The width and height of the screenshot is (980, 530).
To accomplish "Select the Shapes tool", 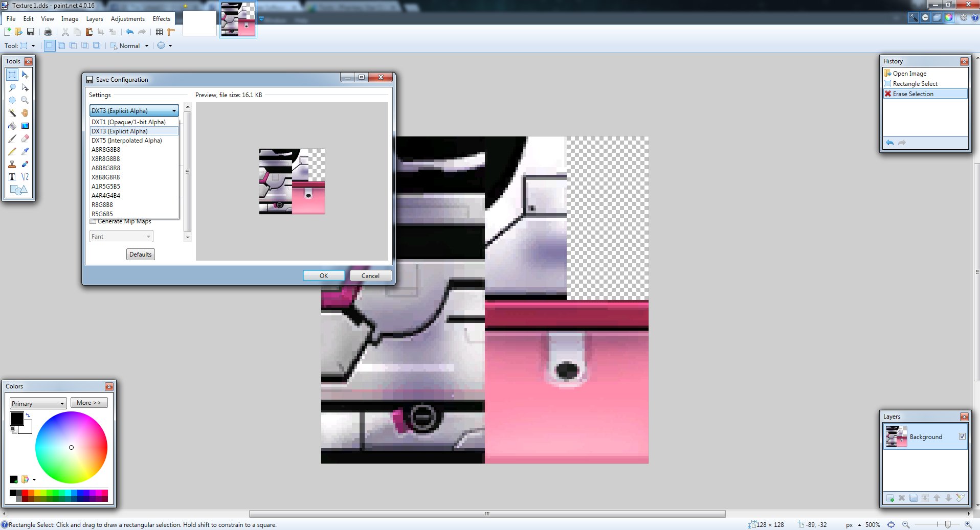I will (x=18, y=190).
